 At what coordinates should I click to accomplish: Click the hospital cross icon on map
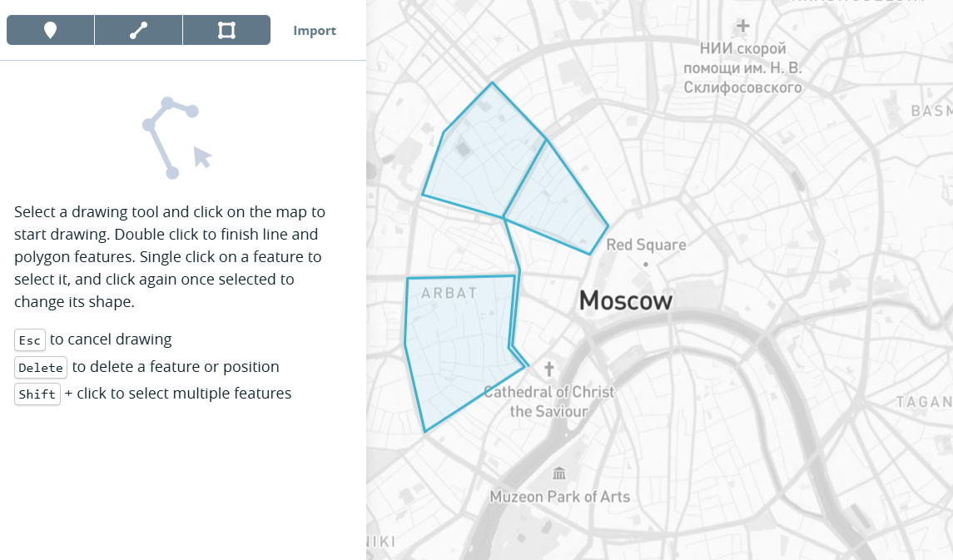[743, 26]
